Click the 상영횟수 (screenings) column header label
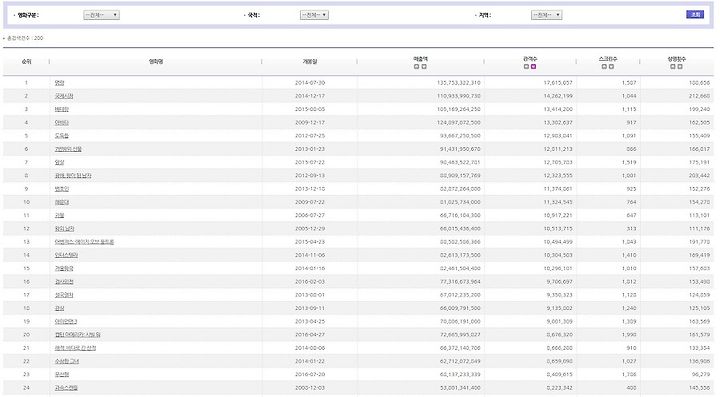Viewport: 720px width, 397px height. 676,59
